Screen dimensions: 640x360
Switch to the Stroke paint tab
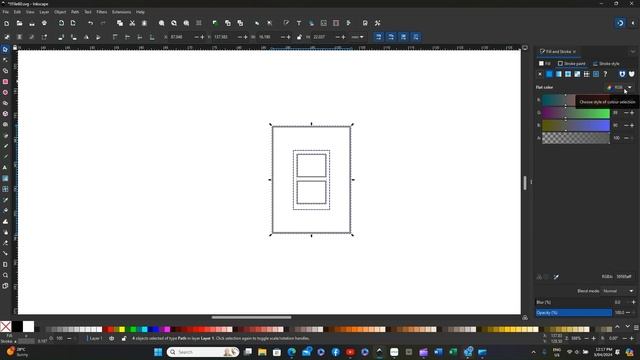coord(571,64)
